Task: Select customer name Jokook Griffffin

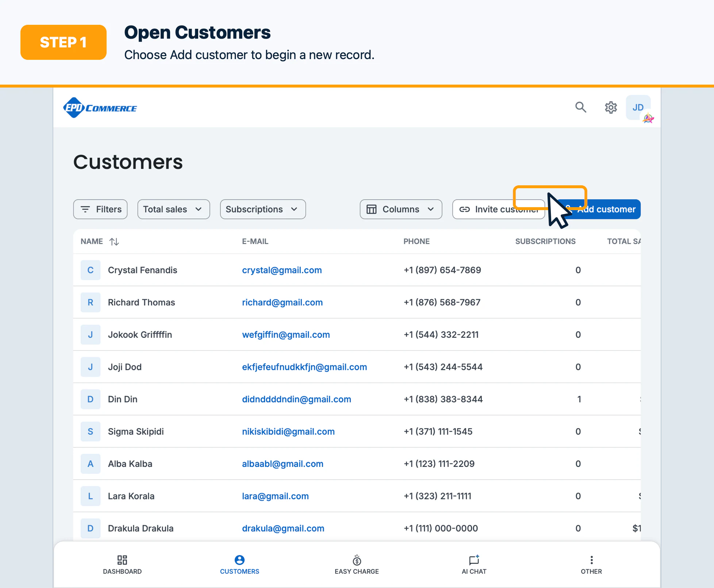Action: (140, 335)
